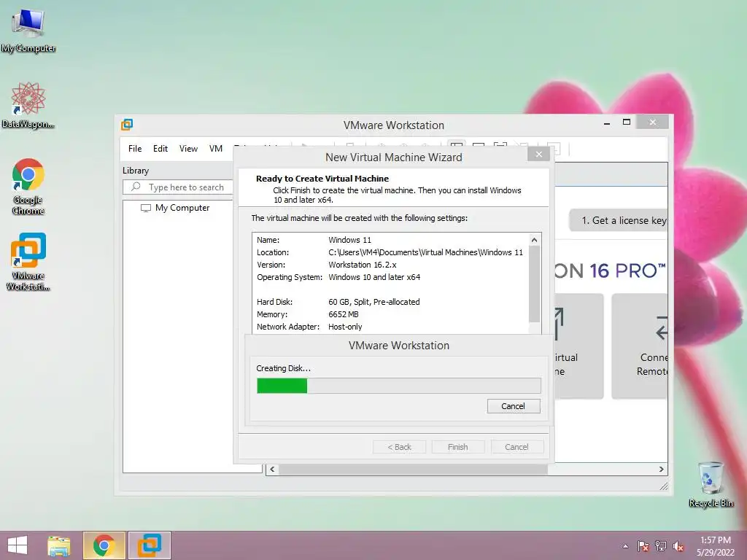Viewport: 747px width, 560px height.
Task: Open VMware Workstation desktop shortcut
Action: click(x=28, y=262)
